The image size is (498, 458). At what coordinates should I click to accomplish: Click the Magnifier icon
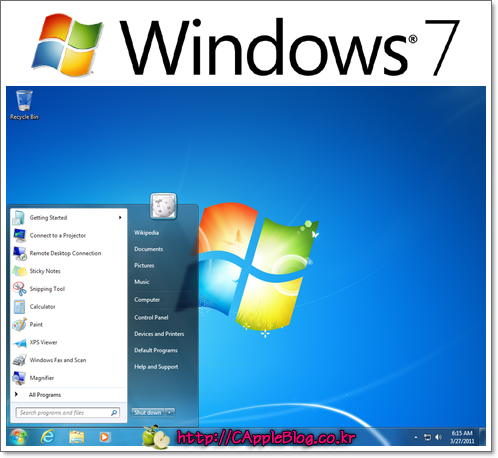click(x=19, y=378)
